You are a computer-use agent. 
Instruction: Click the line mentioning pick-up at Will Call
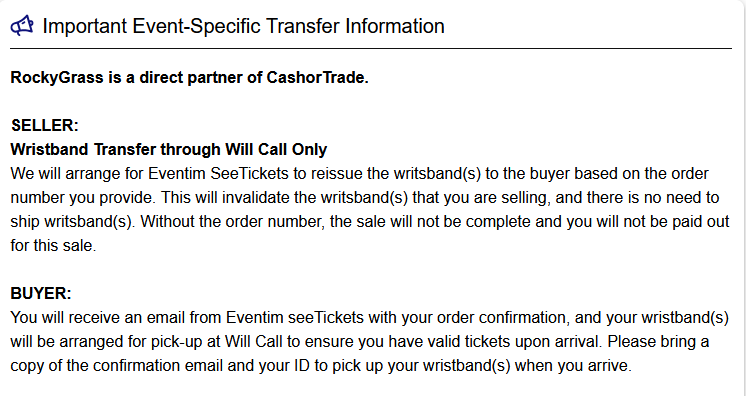pos(360,342)
